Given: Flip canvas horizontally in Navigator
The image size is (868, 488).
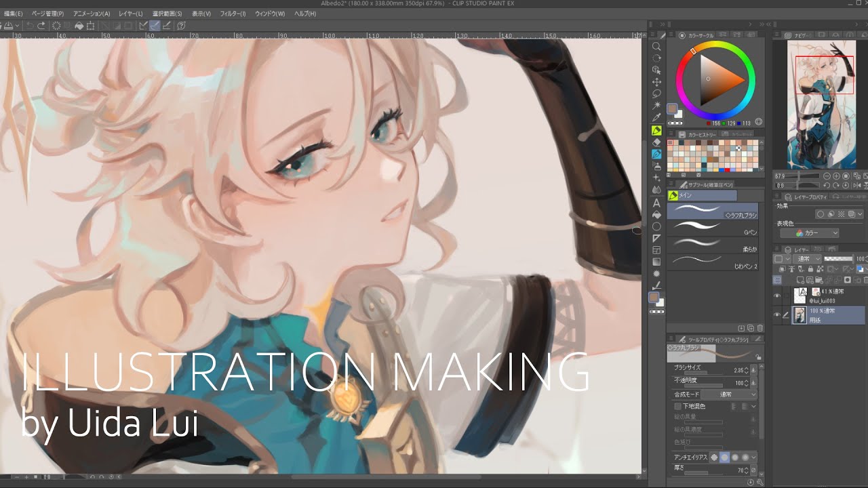Looking at the screenshot, I should click(x=857, y=185).
